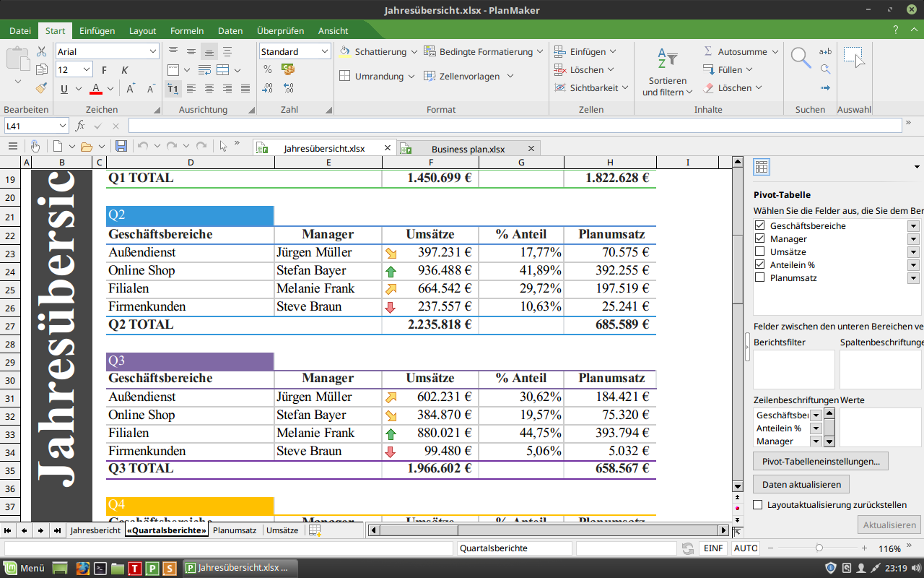Click the Daten aktualisieren button
This screenshot has width=924, height=578.
(801, 484)
